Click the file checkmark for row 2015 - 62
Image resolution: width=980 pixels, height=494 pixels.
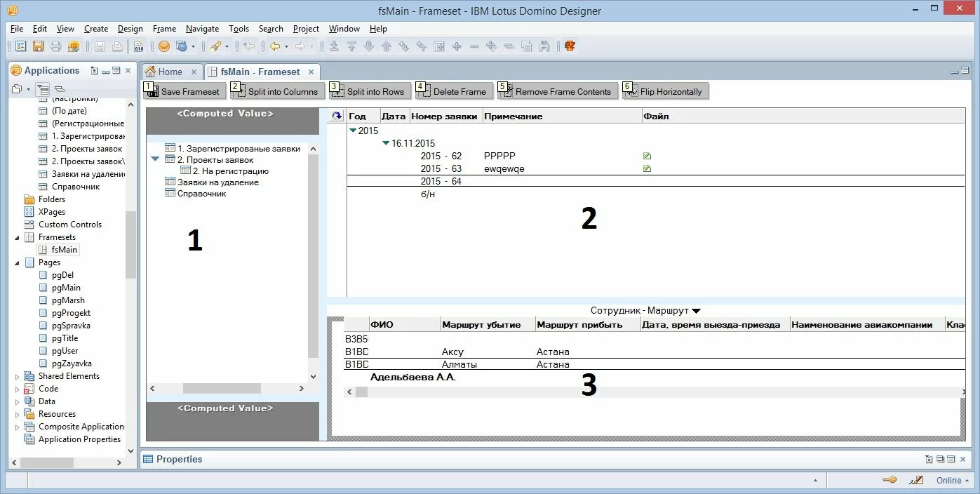pyautogui.click(x=647, y=156)
